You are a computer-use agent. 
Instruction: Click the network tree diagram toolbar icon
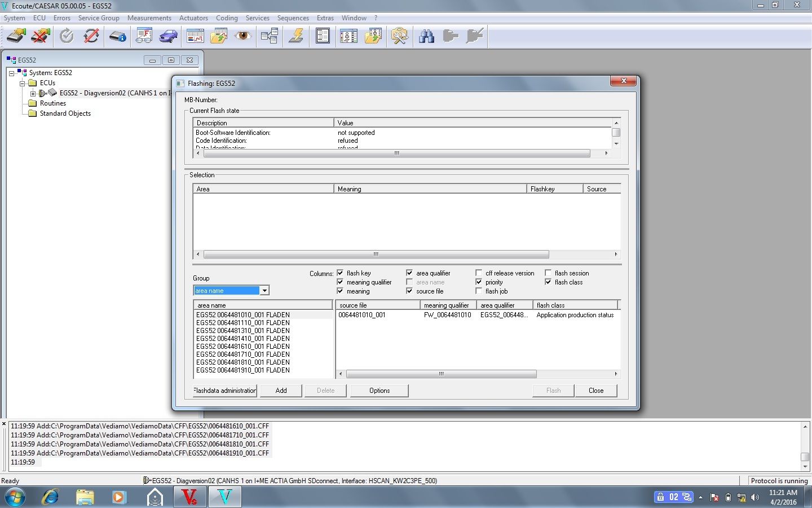pos(270,37)
